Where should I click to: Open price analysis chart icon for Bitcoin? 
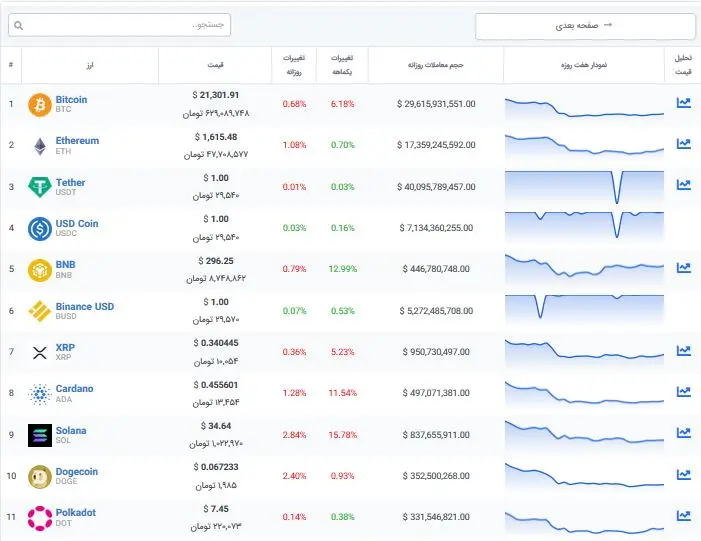pos(684,102)
